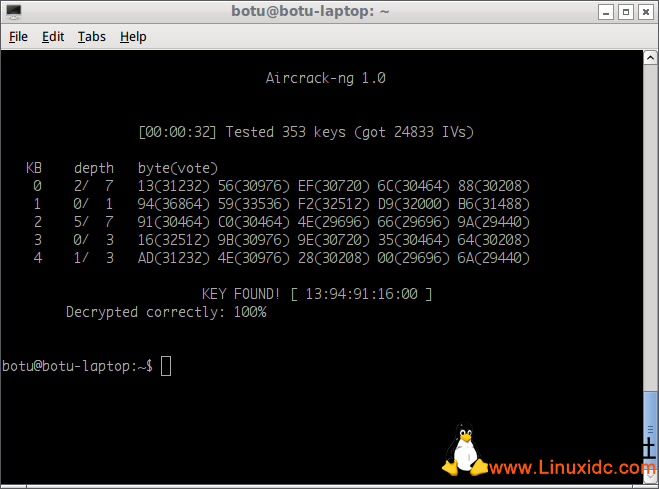The image size is (659, 489).
Task: Click the scrollbar up arrow
Action: pos(650,58)
